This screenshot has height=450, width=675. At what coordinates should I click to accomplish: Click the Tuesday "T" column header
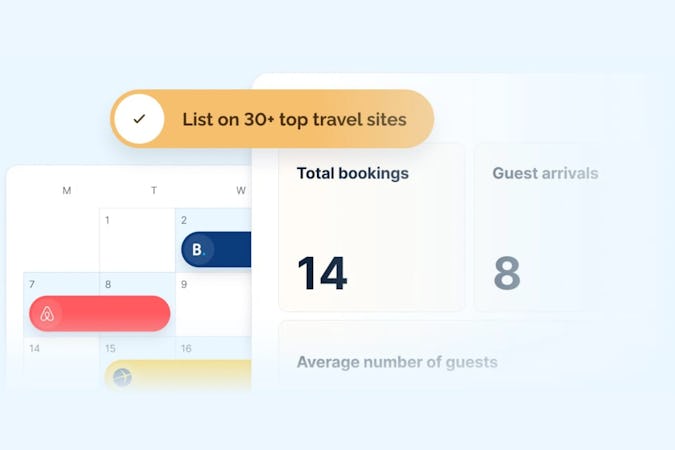click(x=154, y=190)
